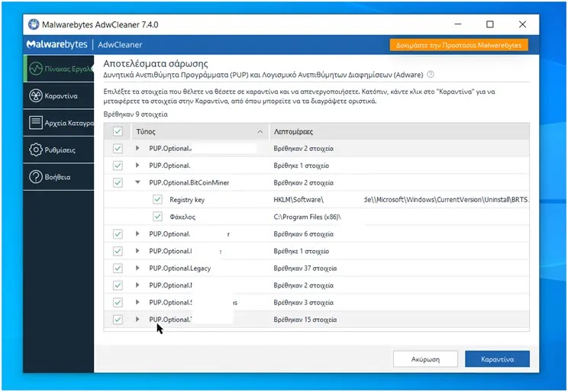Click the Malwarebytes logo in header

(57, 44)
